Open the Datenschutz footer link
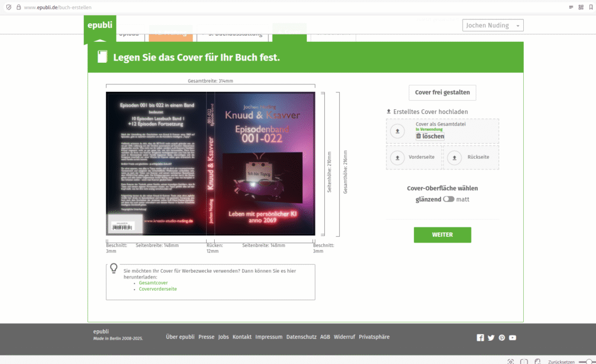 [x=301, y=337]
